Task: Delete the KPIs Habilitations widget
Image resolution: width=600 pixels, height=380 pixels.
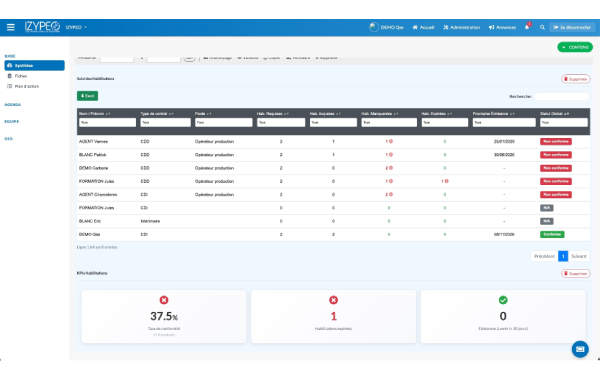Action: coord(576,274)
